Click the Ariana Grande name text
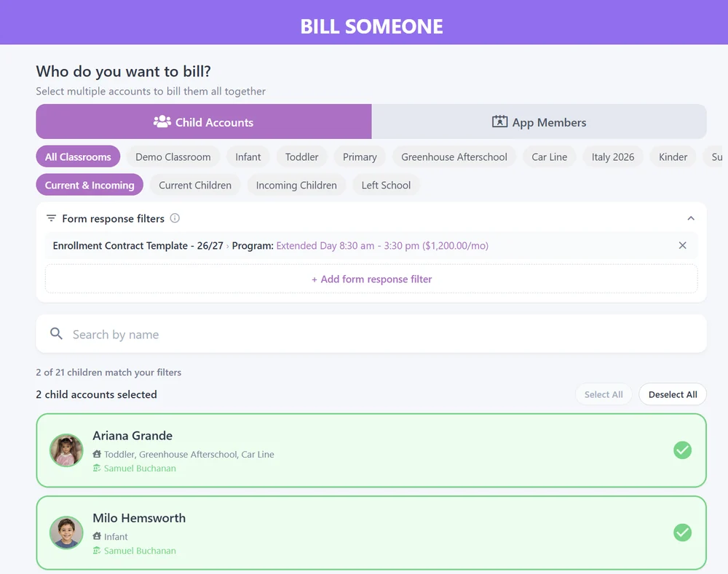 [x=132, y=435]
